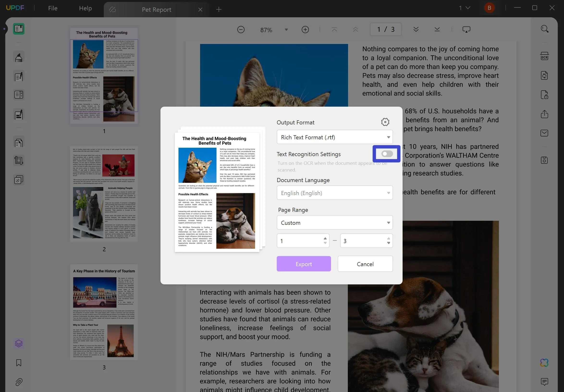Open the slideshow presentation icon
Viewport: 564px width, 392px height.
click(466, 30)
